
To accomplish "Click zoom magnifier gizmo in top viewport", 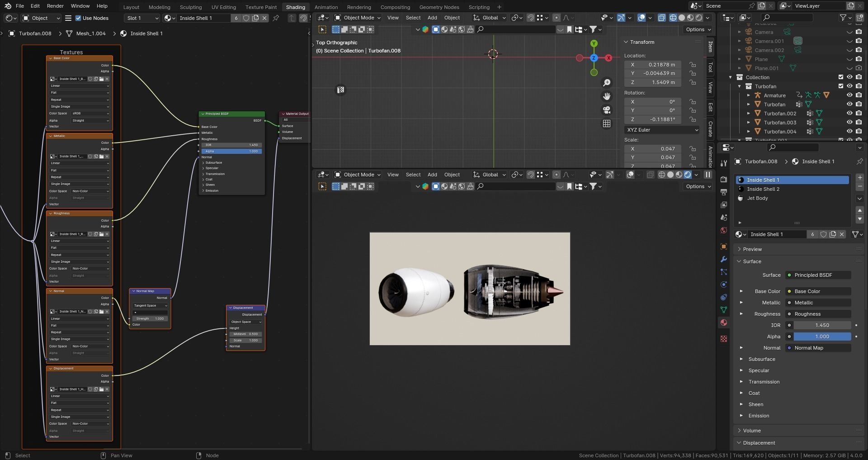I will point(607,83).
